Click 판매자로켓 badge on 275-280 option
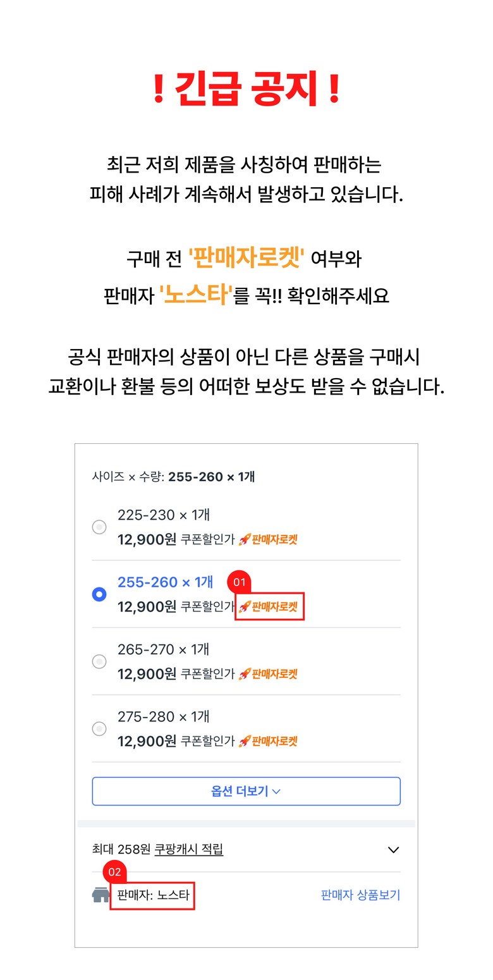The width and height of the screenshot is (493, 980). coord(268,741)
